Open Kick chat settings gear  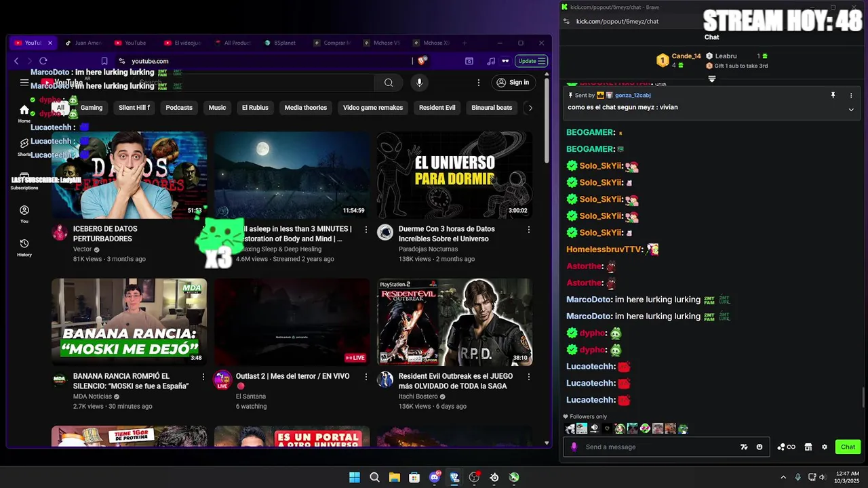pos(825,447)
